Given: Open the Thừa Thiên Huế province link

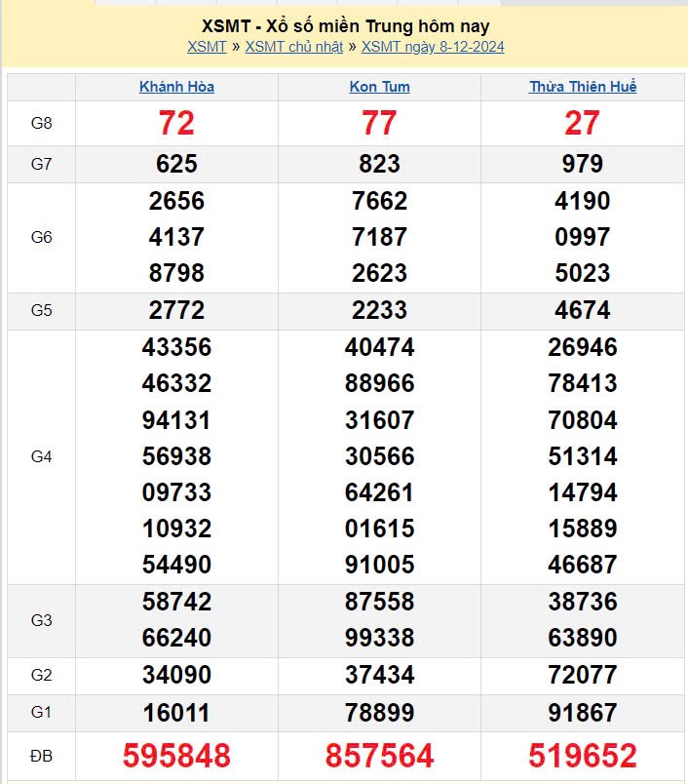Looking at the screenshot, I should point(583,87).
